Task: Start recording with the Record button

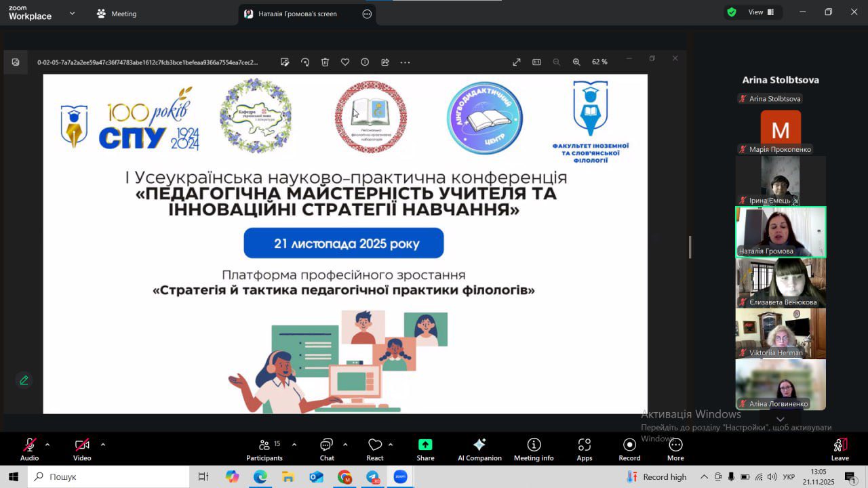Action: tap(629, 449)
